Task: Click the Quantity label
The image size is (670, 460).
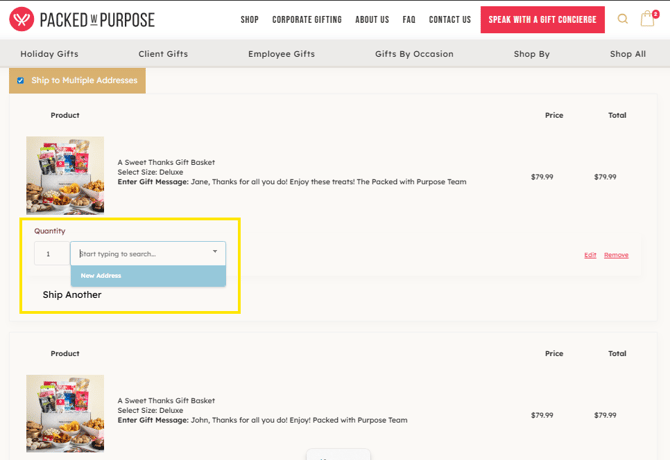Action: point(50,231)
